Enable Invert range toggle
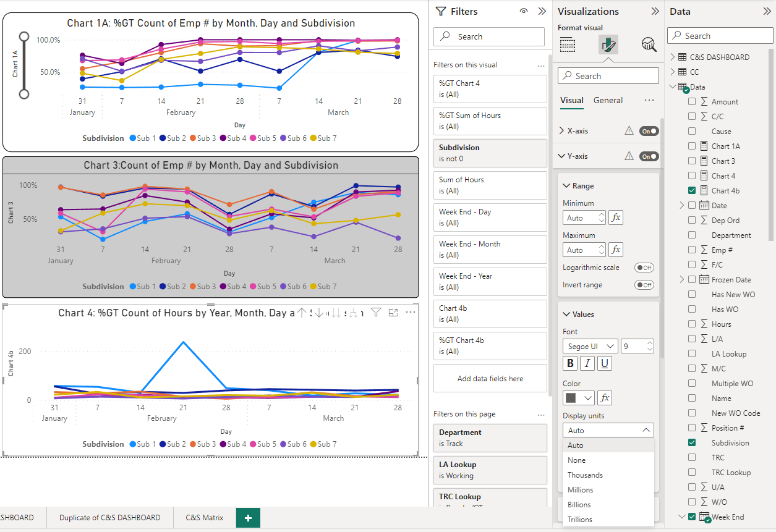 (644, 285)
